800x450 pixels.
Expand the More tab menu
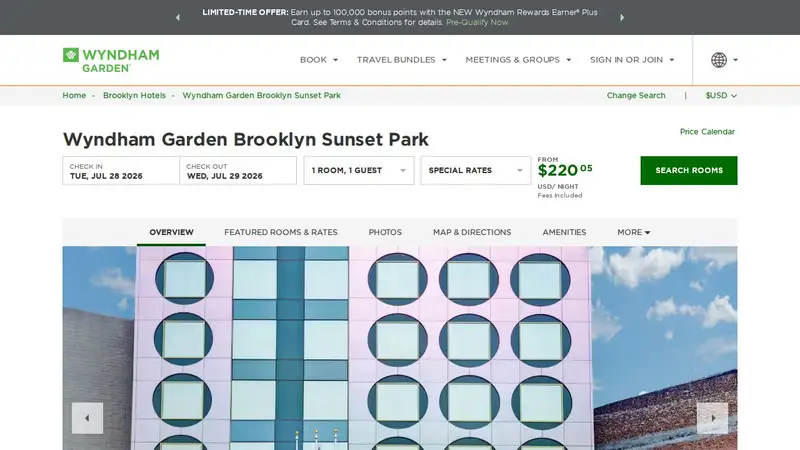(x=634, y=232)
